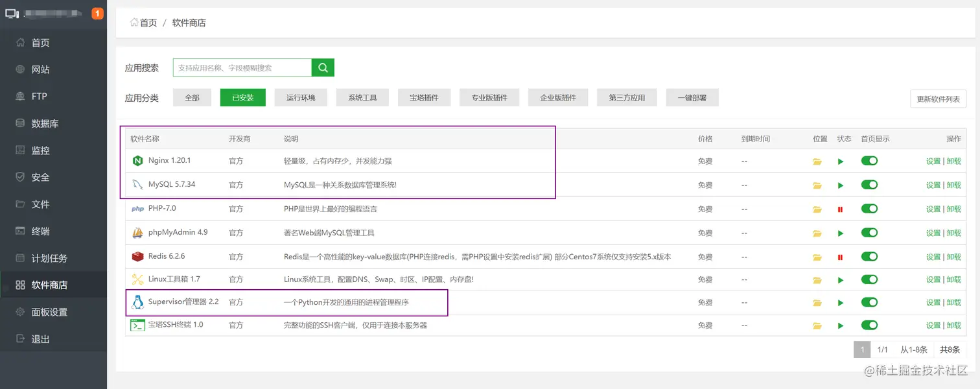Select the 第三方应用 category tab
The height and width of the screenshot is (389, 980).
point(627,98)
